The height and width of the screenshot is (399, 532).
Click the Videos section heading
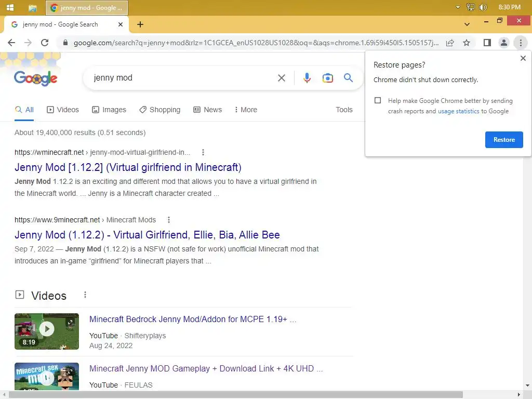point(48,296)
